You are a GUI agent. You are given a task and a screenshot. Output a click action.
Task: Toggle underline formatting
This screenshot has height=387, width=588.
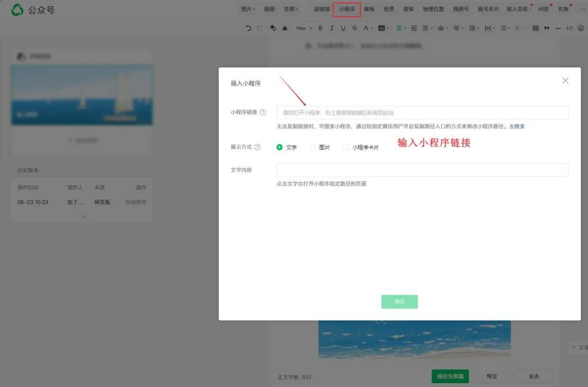(343, 28)
